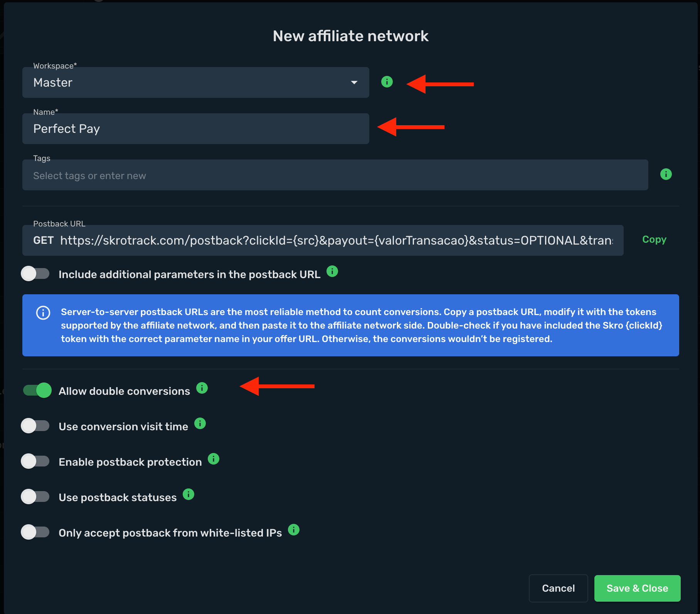
Task: Click the Allow double conversions label
Action: click(x=124, y=391)
